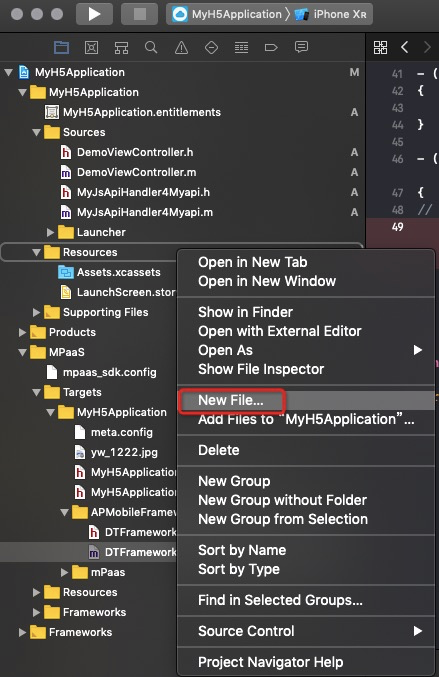
Task: Open the Report navigator
Action: (x=301, y=47)
